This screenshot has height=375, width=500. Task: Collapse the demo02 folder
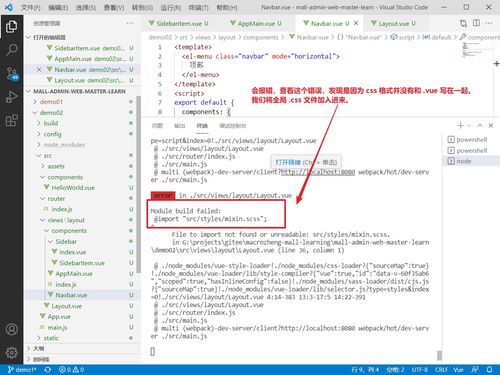coord(51,113)
